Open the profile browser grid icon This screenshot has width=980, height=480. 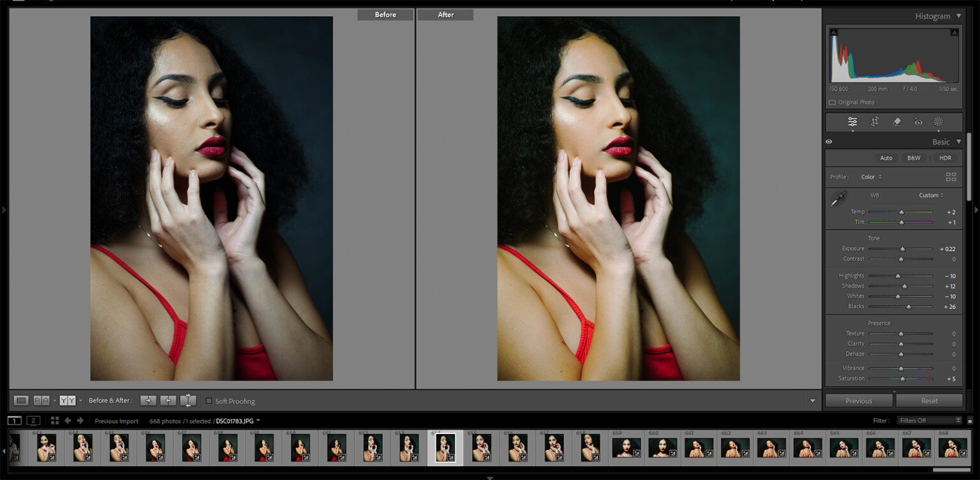coord(951,177)
